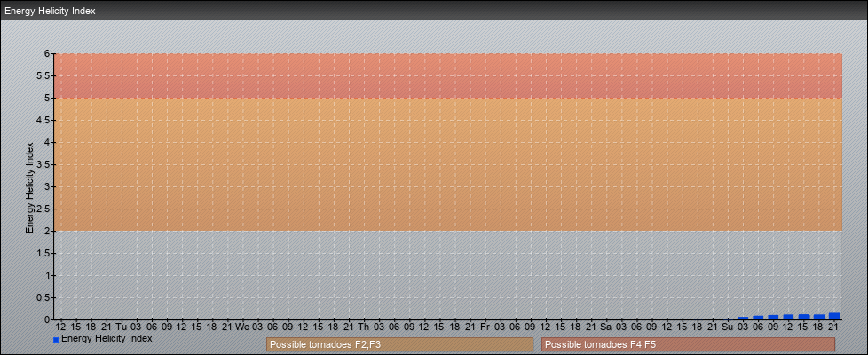The height and width of the screenshot is (355, 868).
Task: Click the blue bar at Sunday 12
Action: point(788,317)
